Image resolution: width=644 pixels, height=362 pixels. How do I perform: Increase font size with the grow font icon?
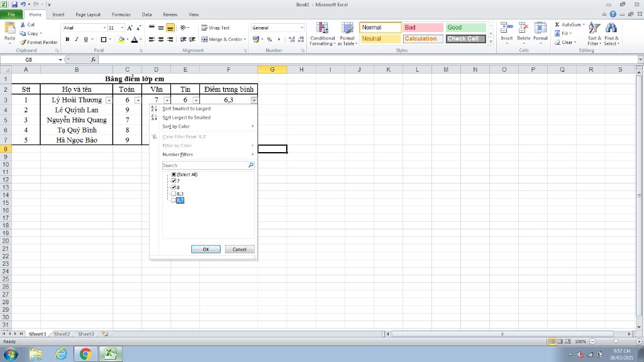[x=130, y=28]
